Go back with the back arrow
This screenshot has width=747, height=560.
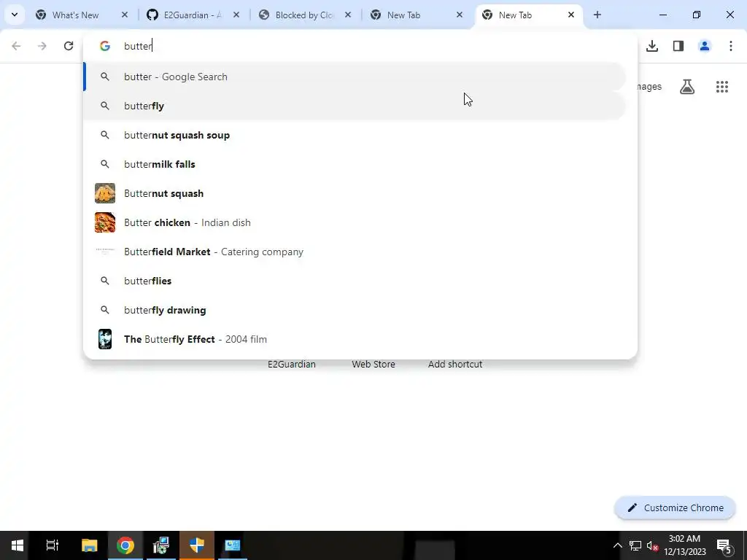pyautogui.click(x=16, y=46)
